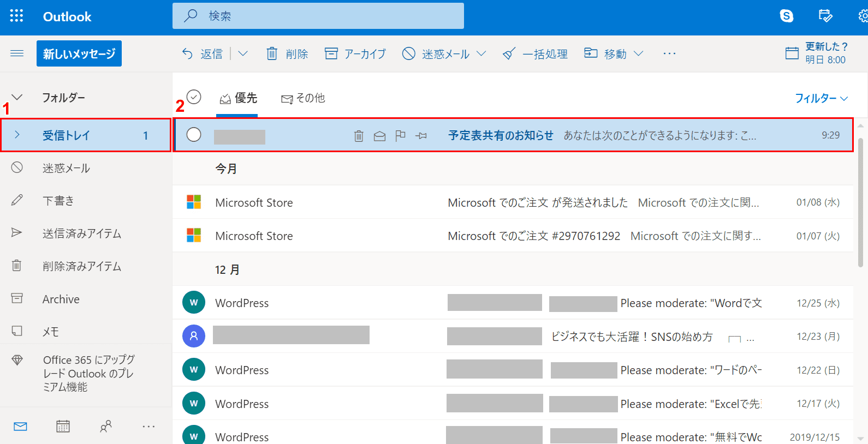Click the search magnifier icon
This screenshot has width=868, height=444.
(191, 16)
